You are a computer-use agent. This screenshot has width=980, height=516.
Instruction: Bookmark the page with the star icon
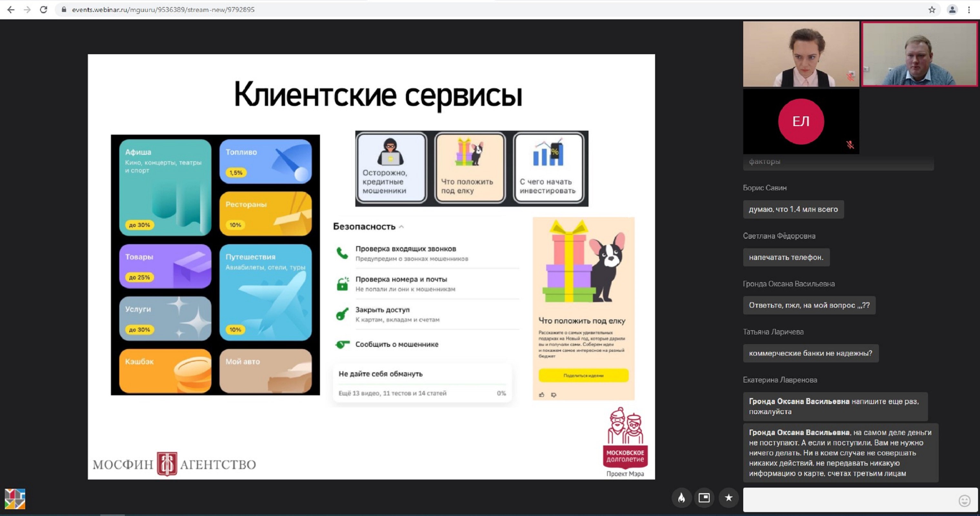click(x=932, y=9)
